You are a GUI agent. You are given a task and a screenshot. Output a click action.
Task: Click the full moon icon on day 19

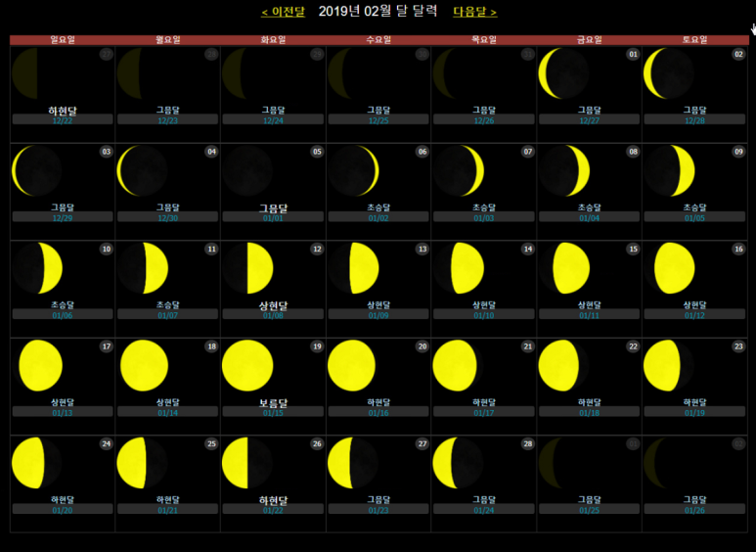247,366
